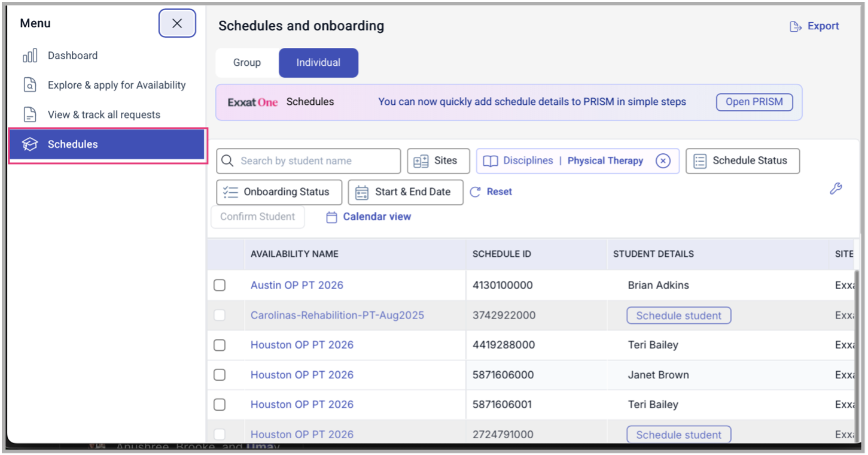The height and width of the screenshot is (455, 868).
Task: Select Dashboard in the menu sidebar
Action: pos(72,55)
